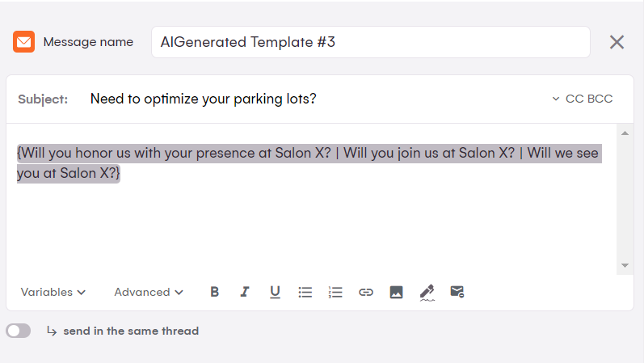Viewport: 644px width, 363px height.
Task: Click the scrollbar up arrow
Action: pyautogui.click(x=625, y=133)
